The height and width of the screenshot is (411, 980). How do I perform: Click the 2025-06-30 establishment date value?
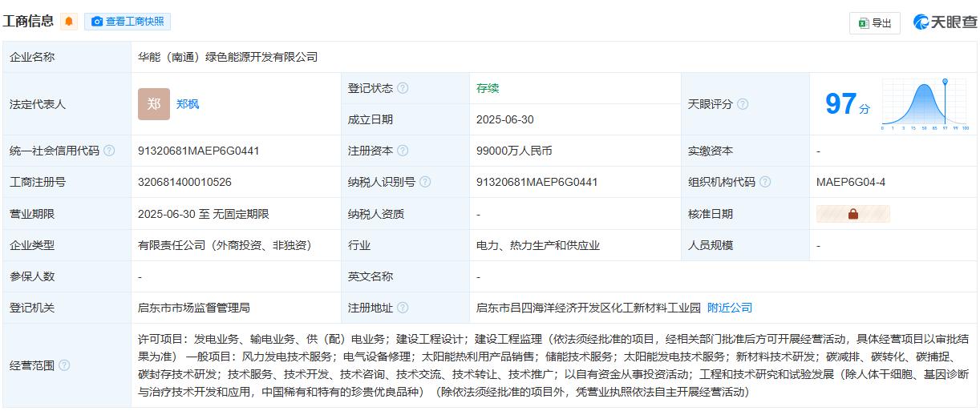point(504,119)
